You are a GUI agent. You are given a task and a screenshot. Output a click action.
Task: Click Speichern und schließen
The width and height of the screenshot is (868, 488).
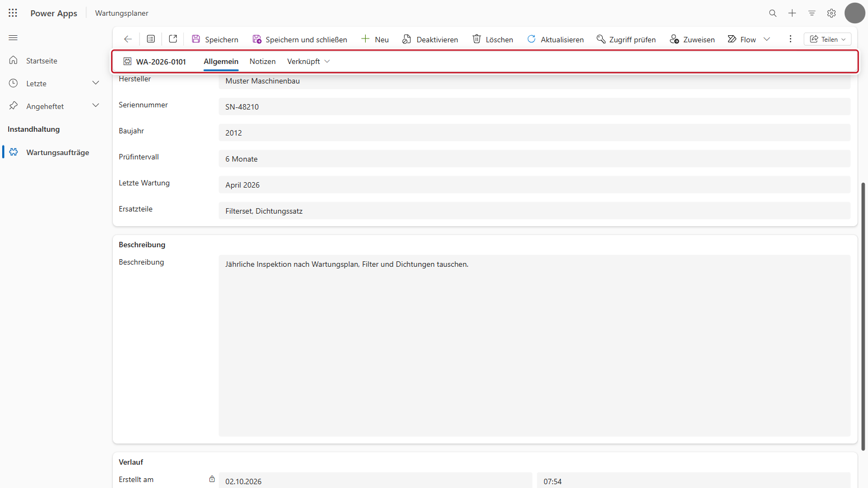[299, 39]
